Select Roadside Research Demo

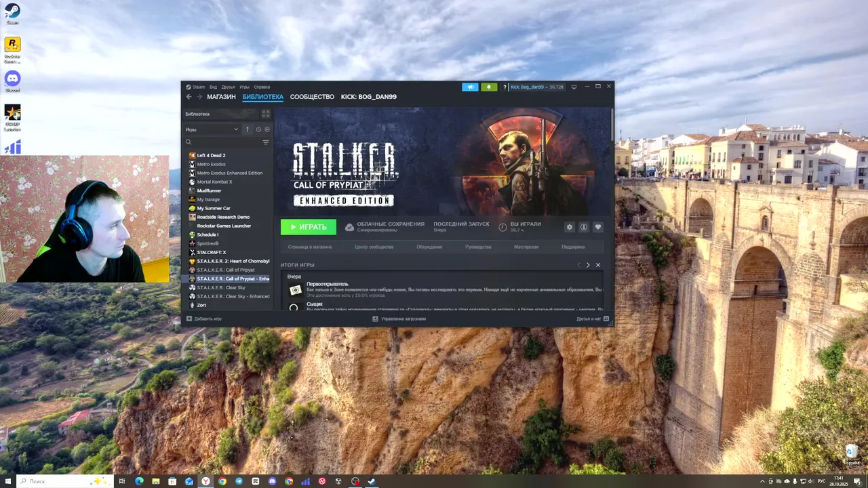pos(229,217)
